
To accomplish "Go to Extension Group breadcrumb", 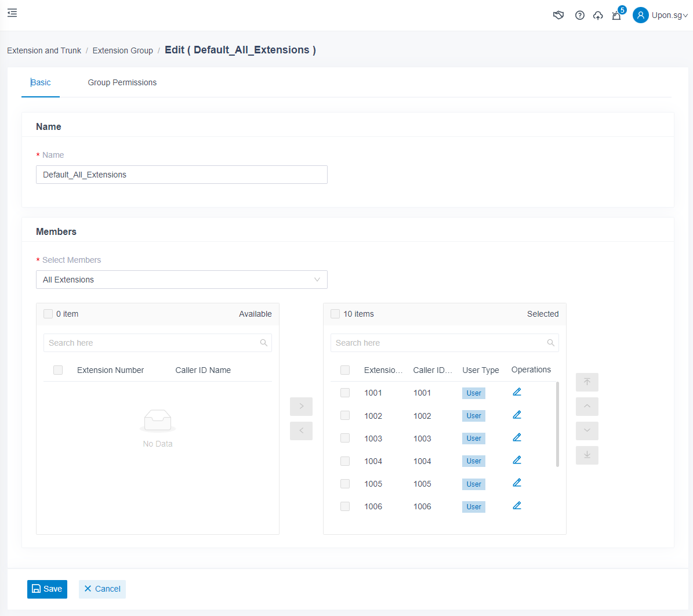I will click(x=122, y=50).
